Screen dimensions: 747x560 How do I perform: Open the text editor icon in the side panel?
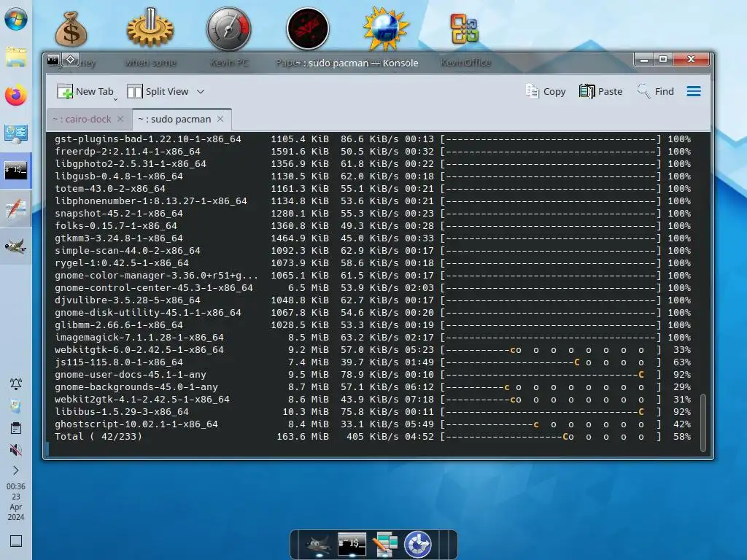point(16,209)
